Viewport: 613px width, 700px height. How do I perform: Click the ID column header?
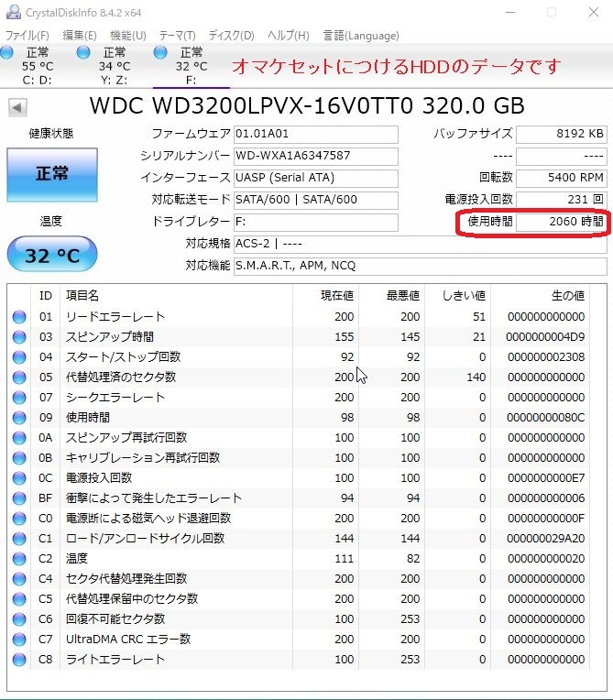click(x=46, y=296)
